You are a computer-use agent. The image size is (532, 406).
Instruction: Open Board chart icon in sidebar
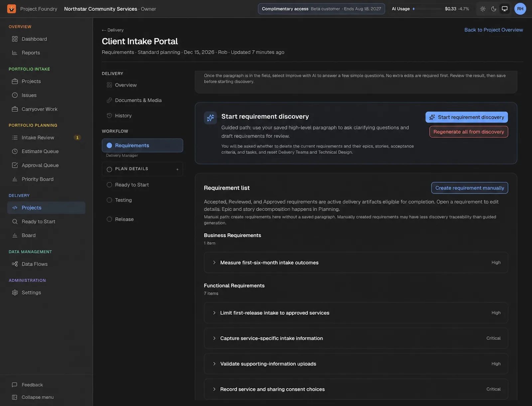(x=15, y=235)
